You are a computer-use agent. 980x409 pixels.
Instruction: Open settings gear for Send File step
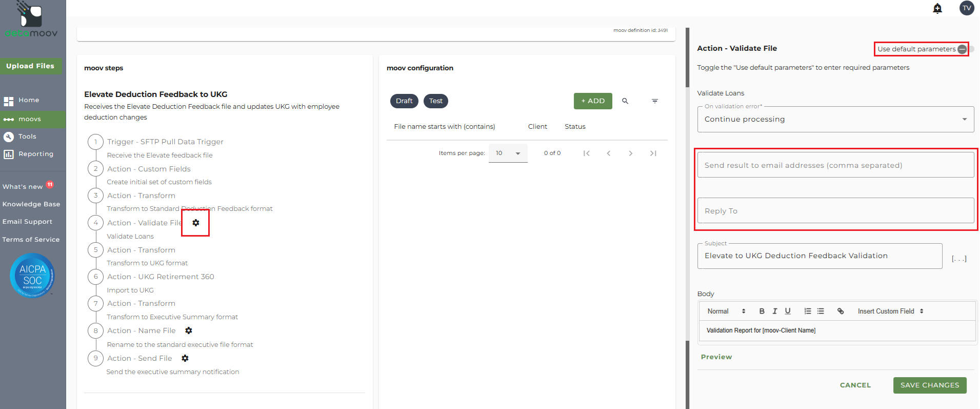click(x=185, y=358)
